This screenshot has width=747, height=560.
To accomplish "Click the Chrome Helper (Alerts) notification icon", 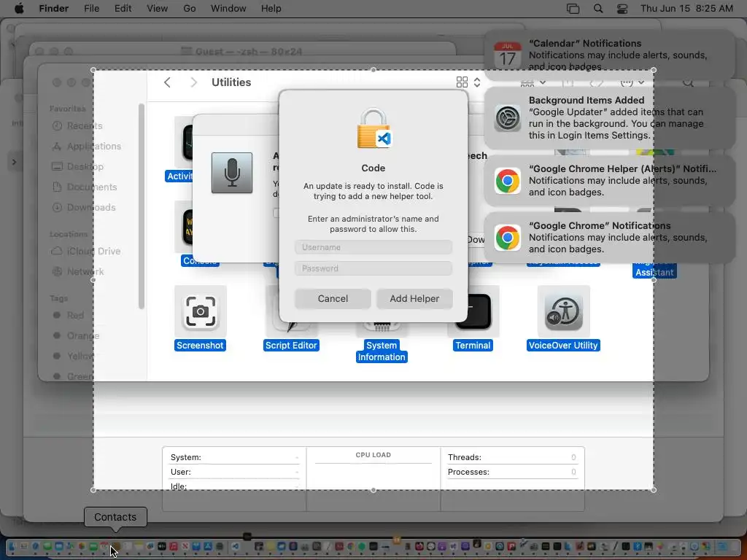I will pyautogui.click(x=508, y=181).
